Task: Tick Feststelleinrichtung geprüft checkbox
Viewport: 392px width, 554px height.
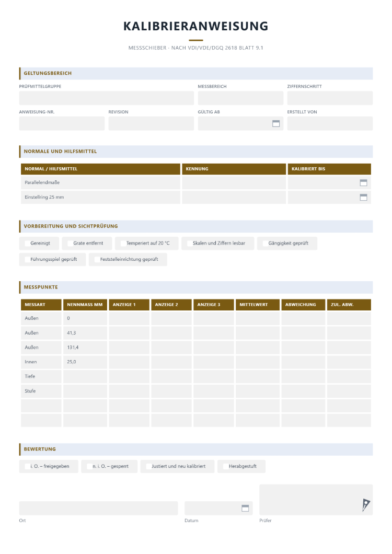Action: [x=97, y=259]
